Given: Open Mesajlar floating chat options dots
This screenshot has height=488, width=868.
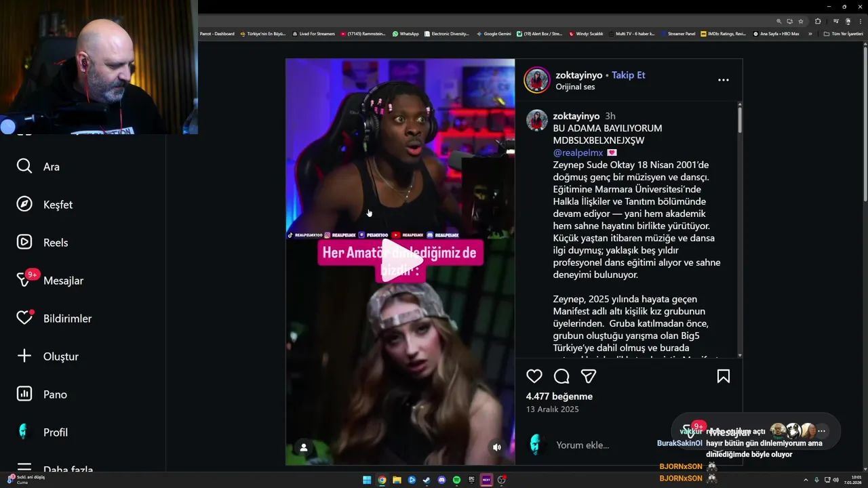Looking at the screenshot, I should point(821,431).
